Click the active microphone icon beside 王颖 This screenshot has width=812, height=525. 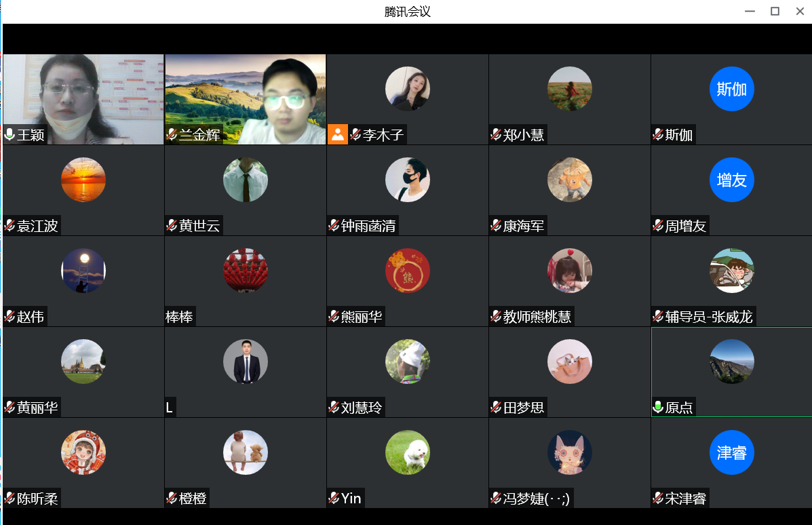[9, 134]
